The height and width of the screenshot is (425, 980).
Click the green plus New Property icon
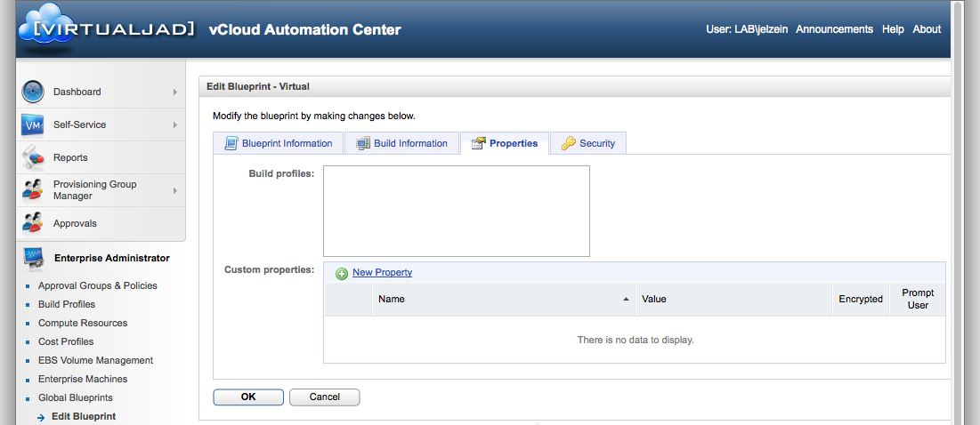(x=342, y=273)
